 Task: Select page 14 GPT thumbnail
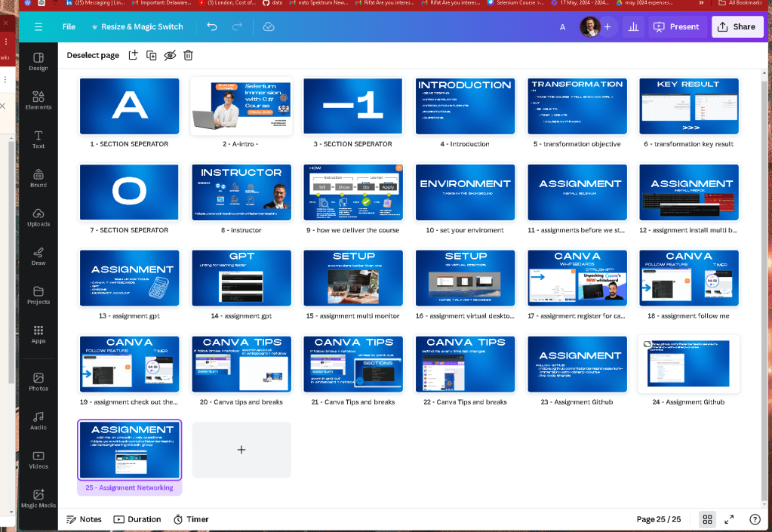tap(241, 278)
